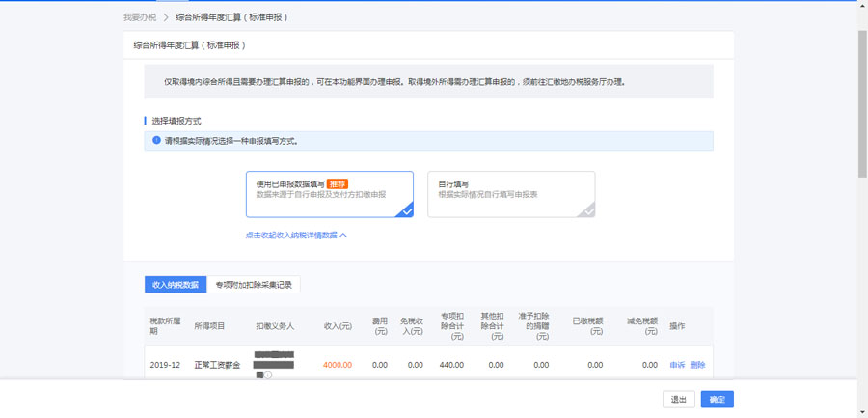Click the gray checkmark corner on the 自行填写 card
Screen dimensions: 868x418
tap(587, 210)
